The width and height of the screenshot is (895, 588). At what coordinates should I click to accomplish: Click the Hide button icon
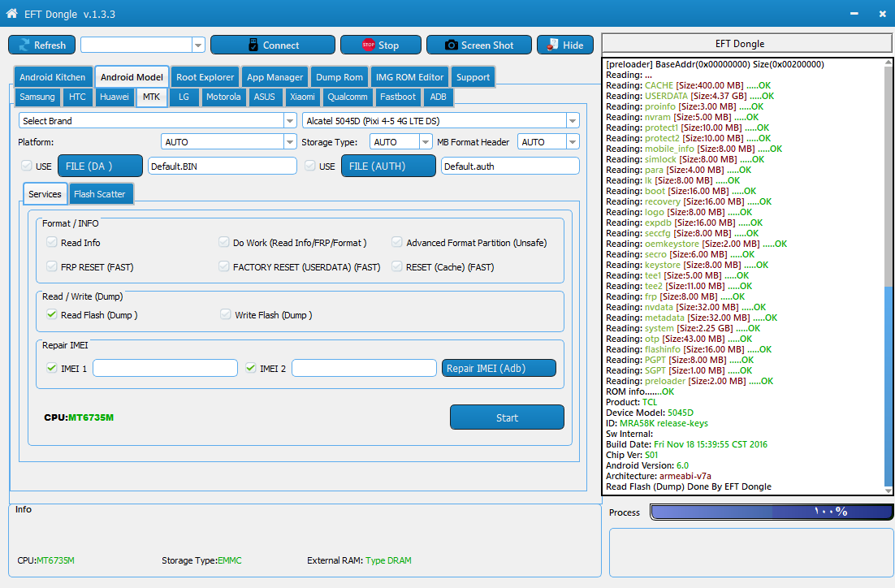pyautogui.click(x=552, y=45)
